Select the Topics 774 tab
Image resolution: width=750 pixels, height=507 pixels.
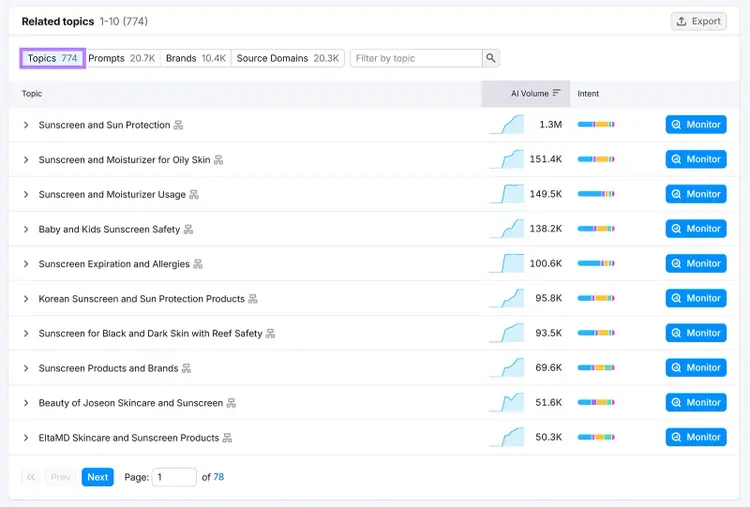(x=53, y=58)
